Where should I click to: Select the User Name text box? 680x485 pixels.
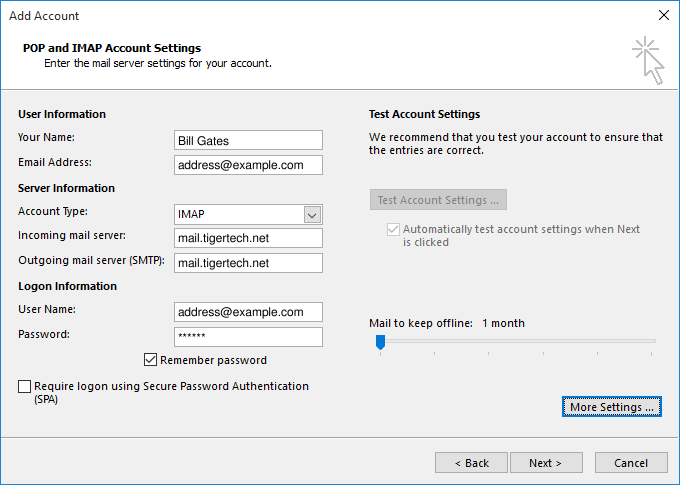pyautogui.click(x=248, y=312)
